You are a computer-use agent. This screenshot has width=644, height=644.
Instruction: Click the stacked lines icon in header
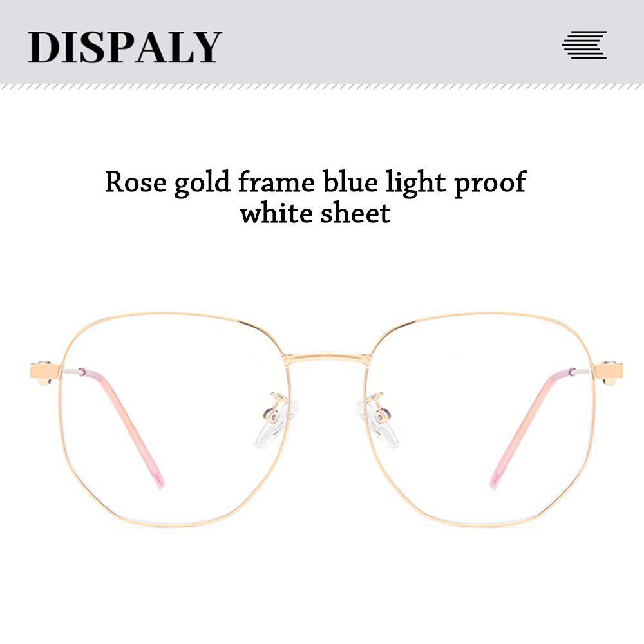coord(584,45)
